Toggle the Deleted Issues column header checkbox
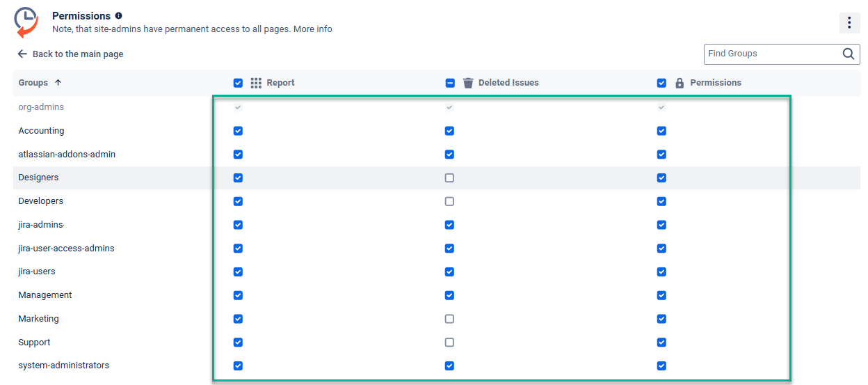868x385 pixels. coord(449,83)
